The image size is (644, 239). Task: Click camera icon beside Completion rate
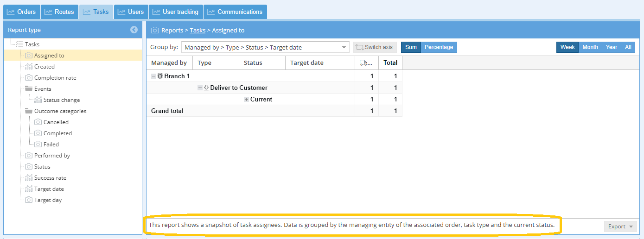[29, 78]
